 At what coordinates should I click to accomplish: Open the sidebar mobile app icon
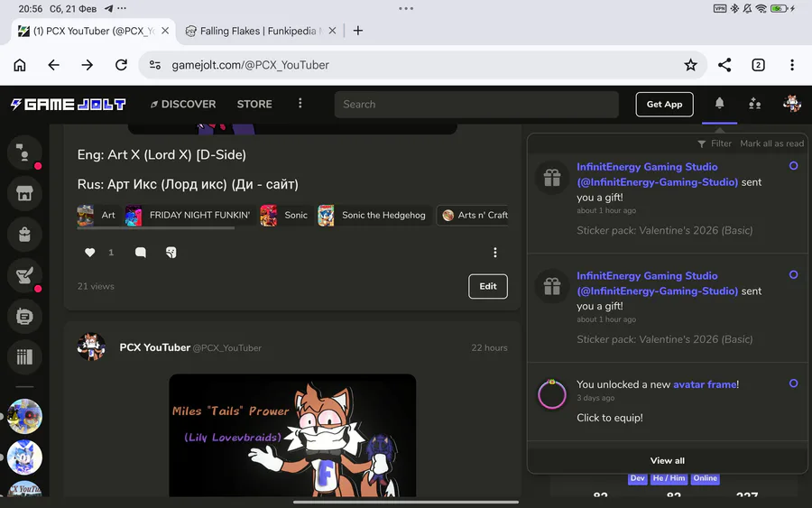(x=24, y=316)
